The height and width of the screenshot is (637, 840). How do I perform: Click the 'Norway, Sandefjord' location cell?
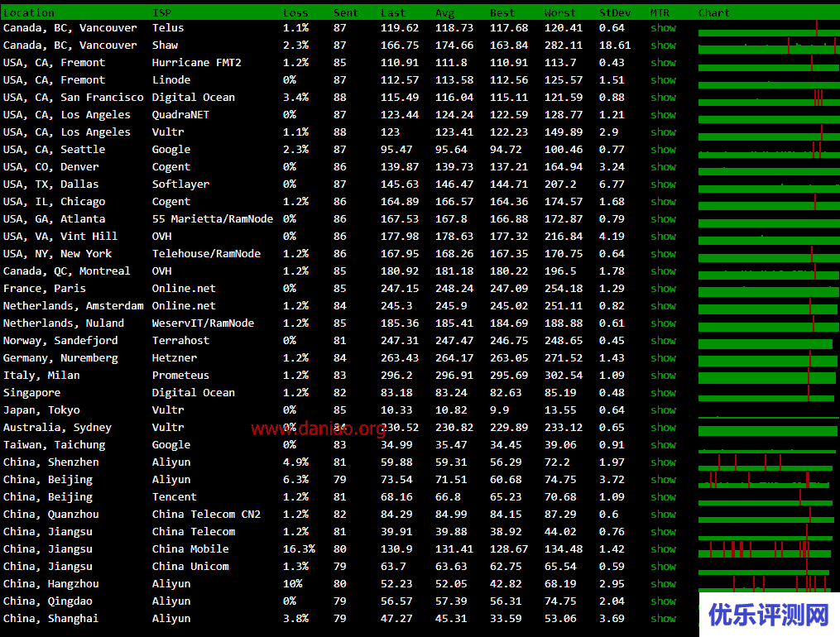60,341
